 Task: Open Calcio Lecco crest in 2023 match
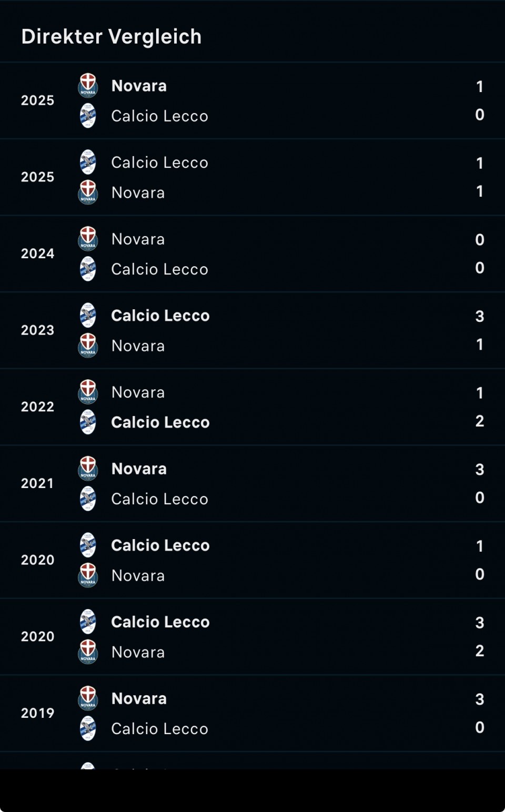pyautogui.click(x=88, y=315)
